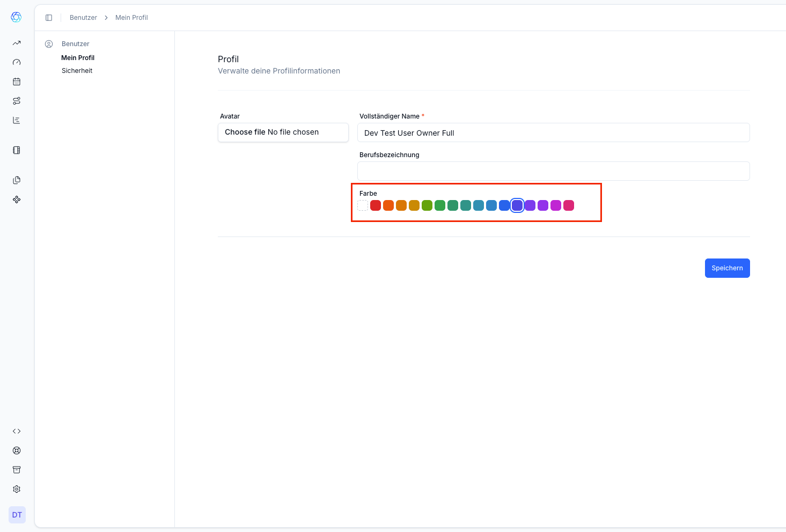Open the settings gear icon
This screenshot has width=786, height=532.
17,489
